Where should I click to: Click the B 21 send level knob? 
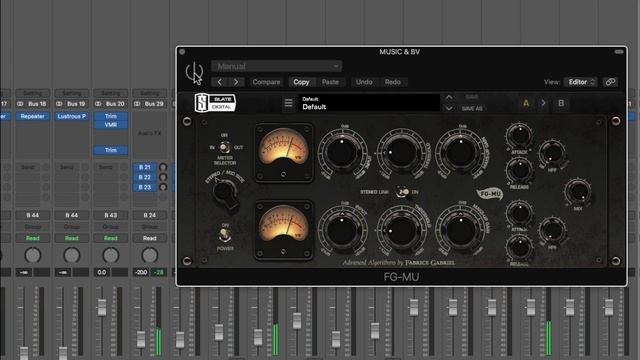(163, 167)
